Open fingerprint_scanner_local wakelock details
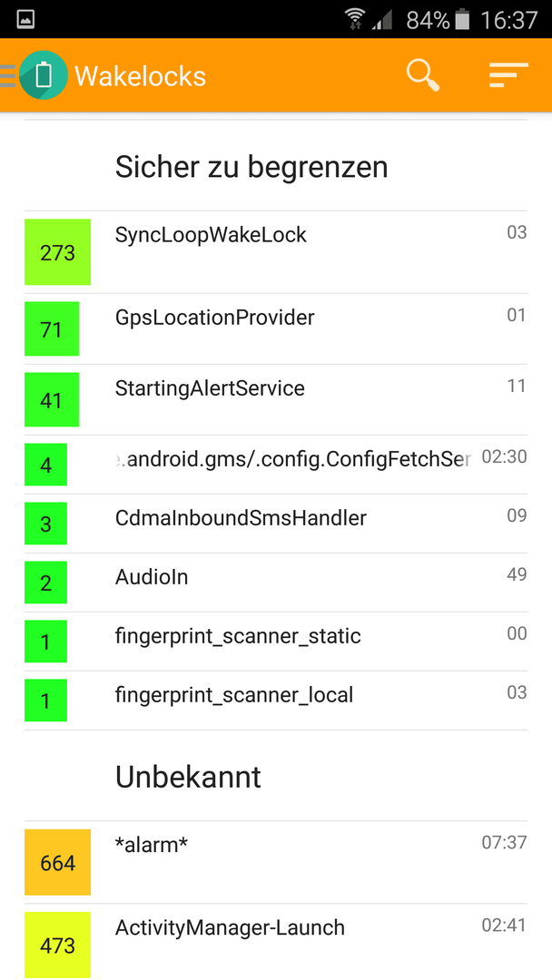This screenshot has width=552, height=980. [x=276, y=701]
